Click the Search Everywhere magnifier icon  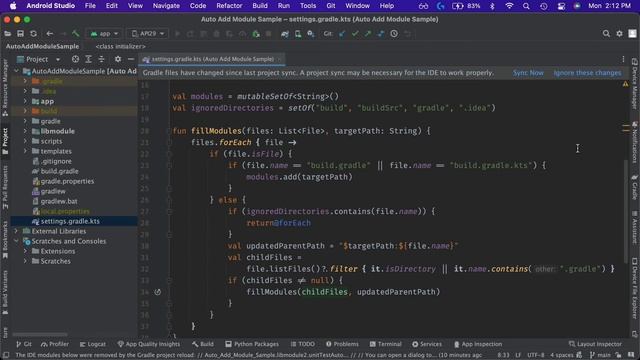[x=606, y=34]
